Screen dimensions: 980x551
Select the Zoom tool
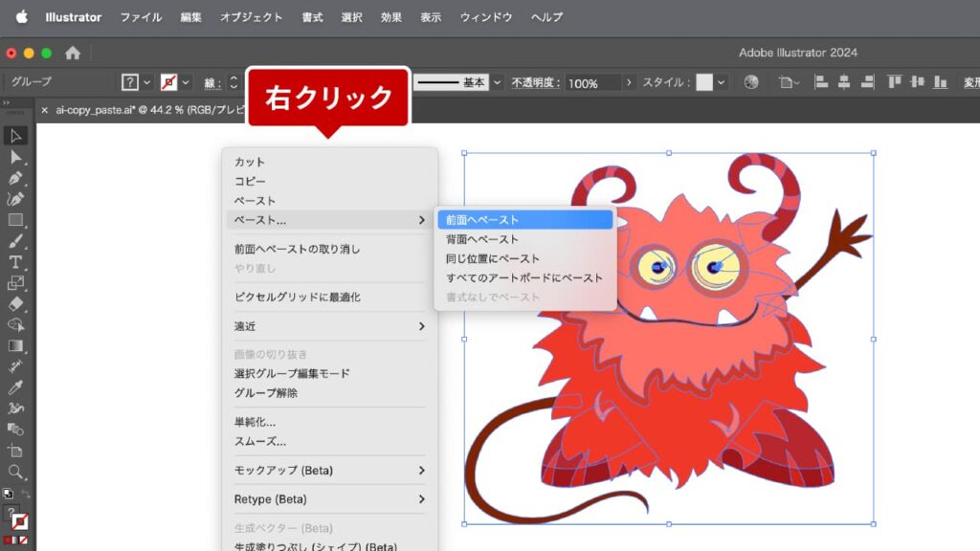(x=16, y=472)
